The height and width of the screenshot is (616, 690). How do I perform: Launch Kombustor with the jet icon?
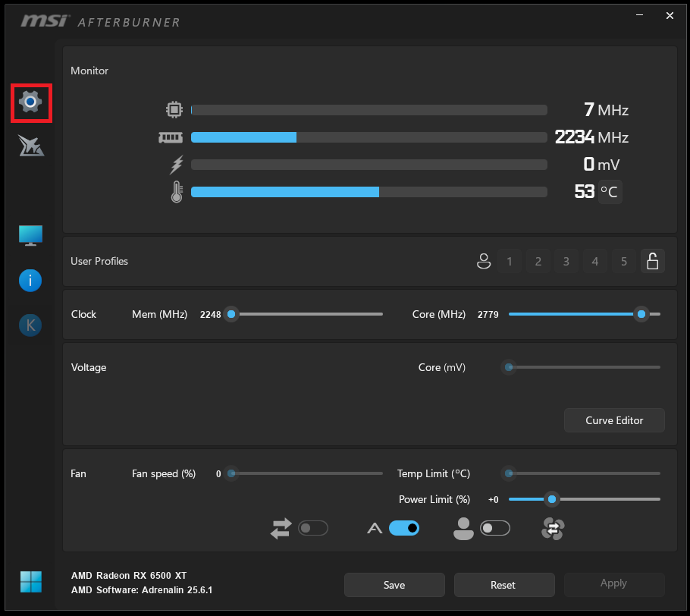(31, 146)
